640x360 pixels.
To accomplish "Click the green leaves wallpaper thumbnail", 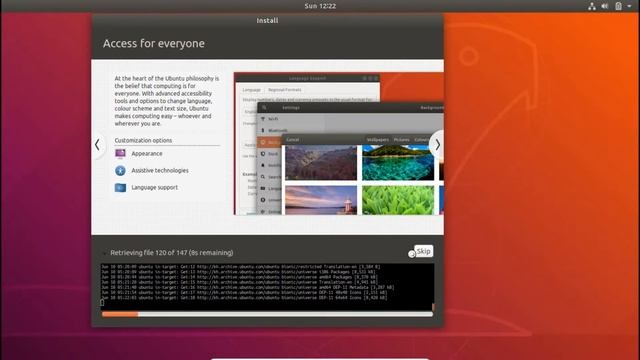I will point(398,200).
